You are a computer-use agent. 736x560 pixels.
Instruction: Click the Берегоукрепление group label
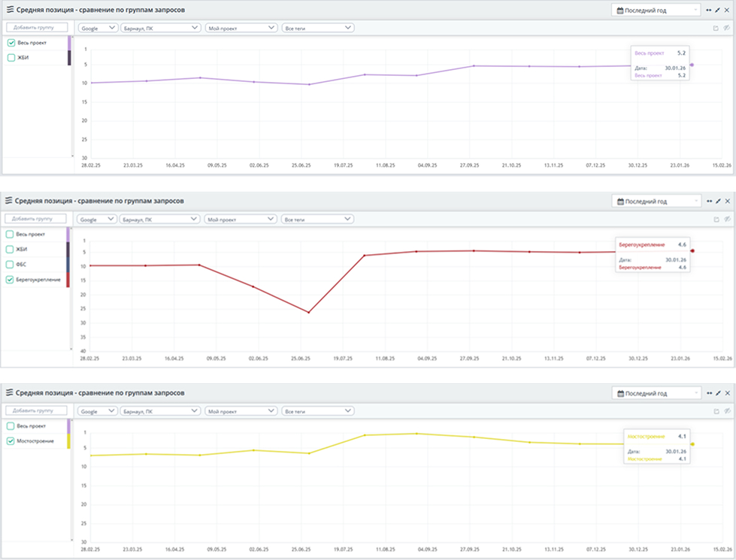click(x=38, y=279)
